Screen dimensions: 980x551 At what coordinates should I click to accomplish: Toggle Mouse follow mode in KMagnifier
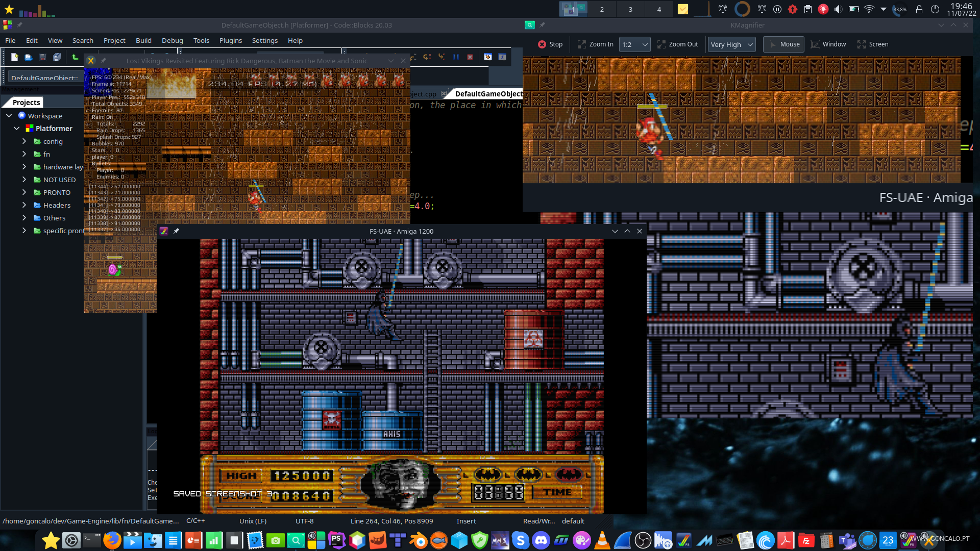[783, 44]
